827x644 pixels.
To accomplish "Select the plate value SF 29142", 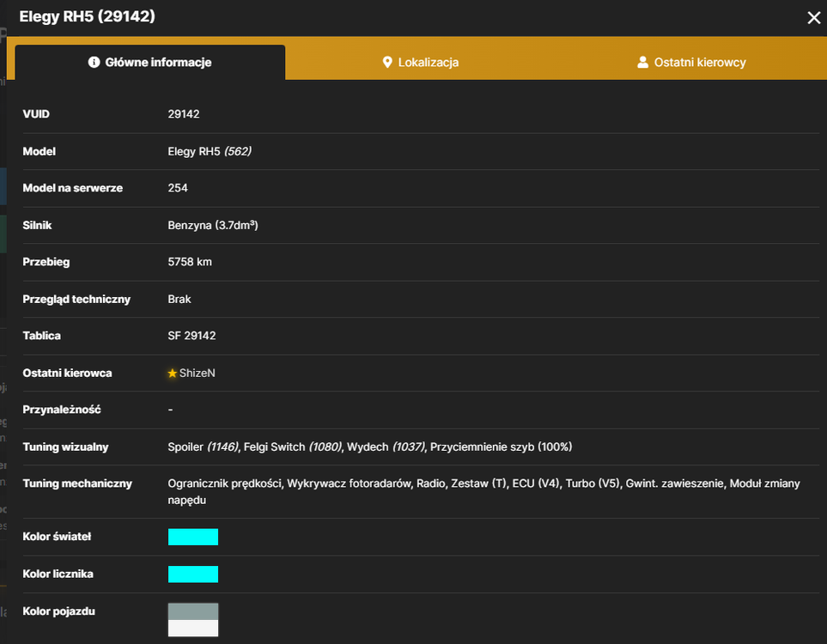I will point(192,336).
